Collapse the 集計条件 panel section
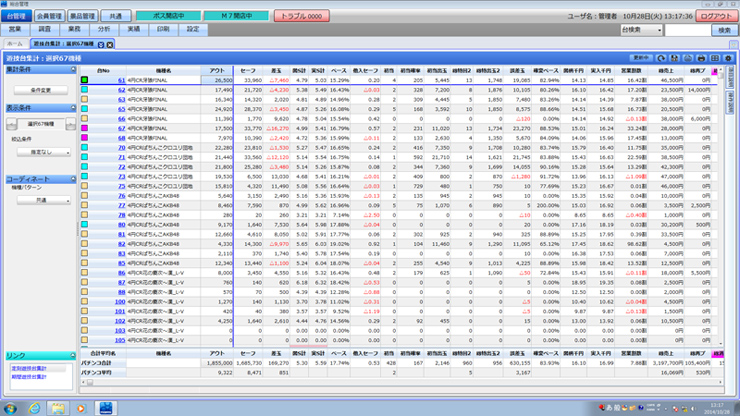The image size is (740, 416). pyautogui.click(x=73, y=69)
